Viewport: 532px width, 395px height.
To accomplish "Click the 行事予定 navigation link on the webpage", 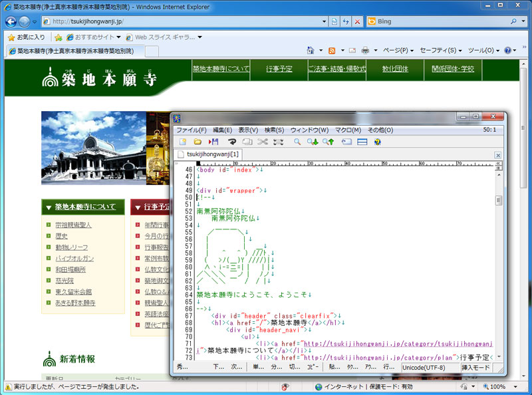I will [279, 69].
